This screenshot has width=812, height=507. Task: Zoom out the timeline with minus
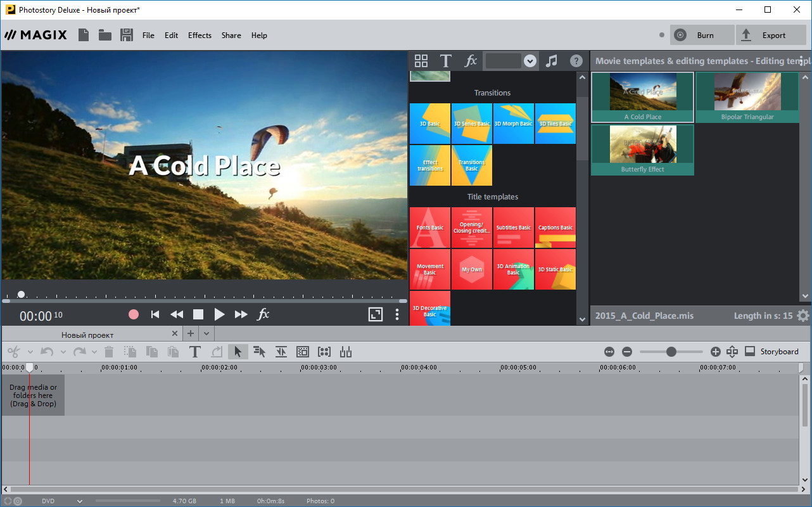click(627, 352)
